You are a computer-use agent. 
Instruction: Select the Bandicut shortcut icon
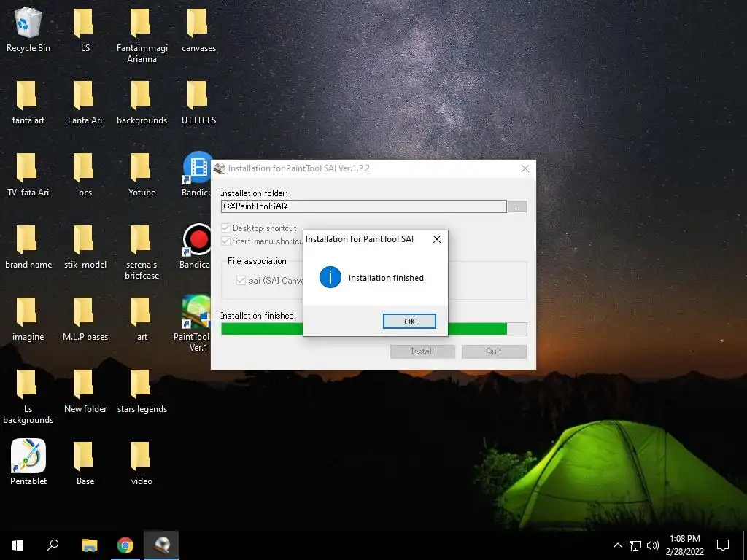coord(196,174)
